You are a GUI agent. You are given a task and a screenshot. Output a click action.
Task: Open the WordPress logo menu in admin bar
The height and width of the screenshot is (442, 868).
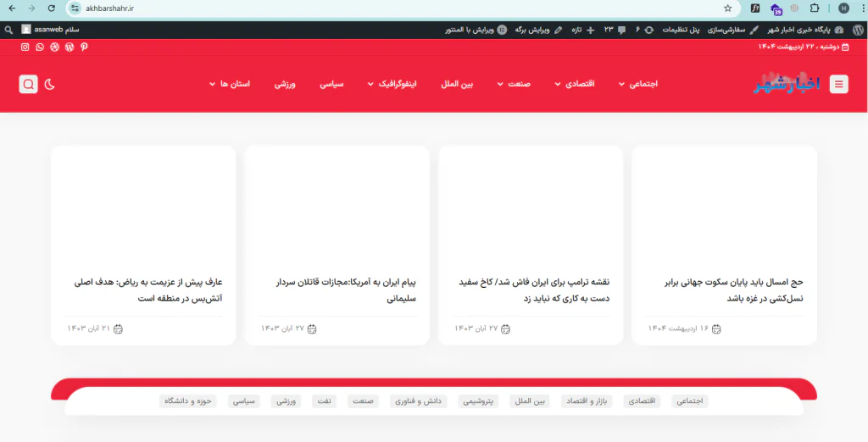[858, 30]
